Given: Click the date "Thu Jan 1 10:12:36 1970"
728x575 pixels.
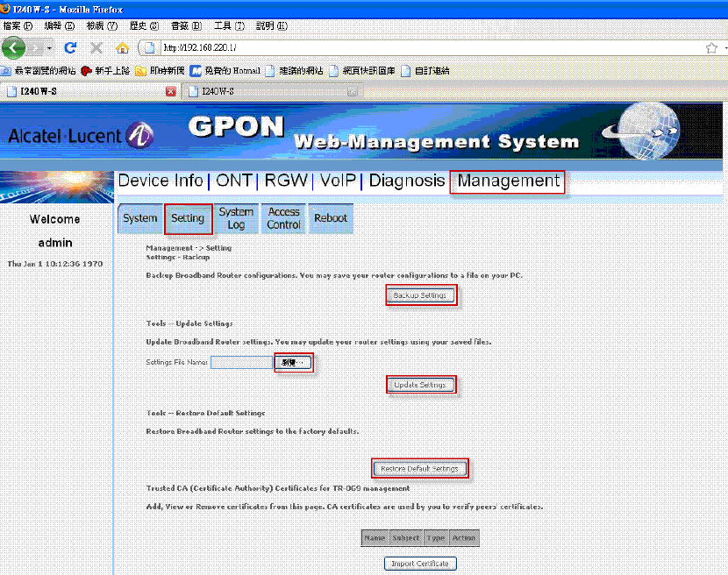Looking at the screenshot, I should click(x=55, y=264).
